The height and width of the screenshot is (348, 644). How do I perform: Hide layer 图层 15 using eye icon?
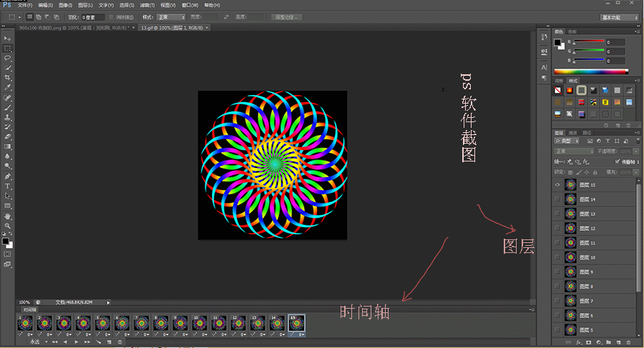[x=557, y=184]
